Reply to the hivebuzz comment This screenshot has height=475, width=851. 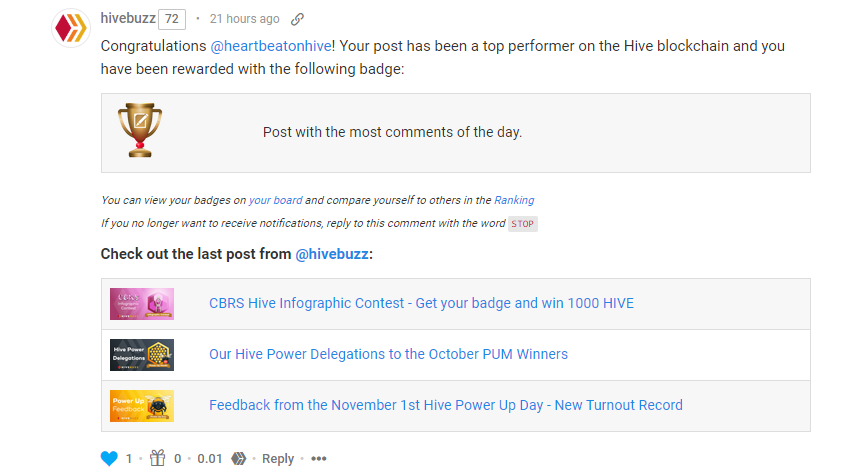pos(277,459)
